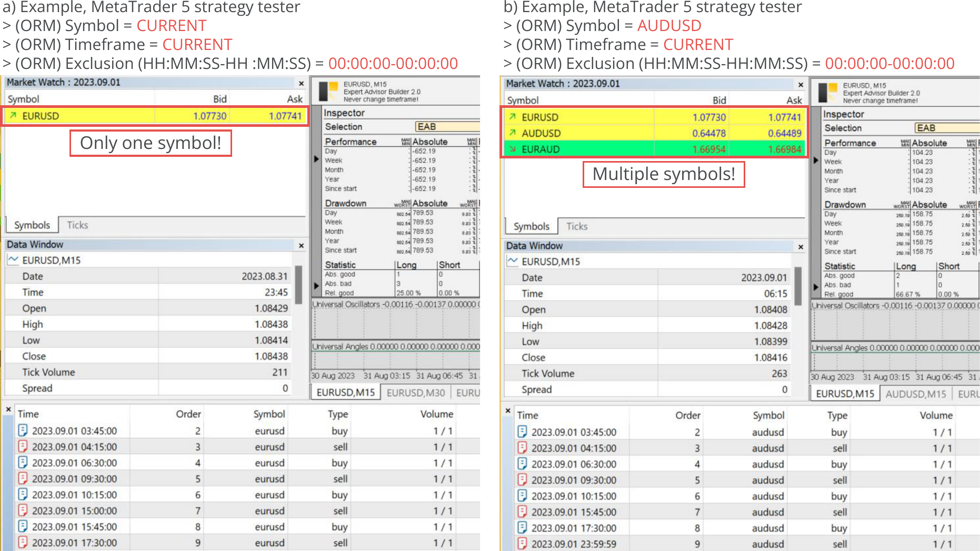Image resolution: width=980 pixels, height=551 pixels.
Task: Click the buy icon of audusd order 6
Action: tap(522, 496)
